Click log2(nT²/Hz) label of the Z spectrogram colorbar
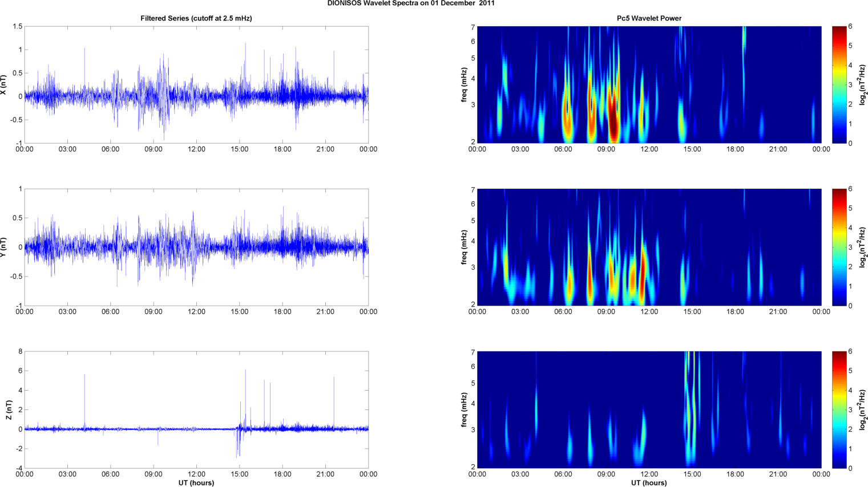This screenshot has width=868, height=487. click(x=863, y=410)
